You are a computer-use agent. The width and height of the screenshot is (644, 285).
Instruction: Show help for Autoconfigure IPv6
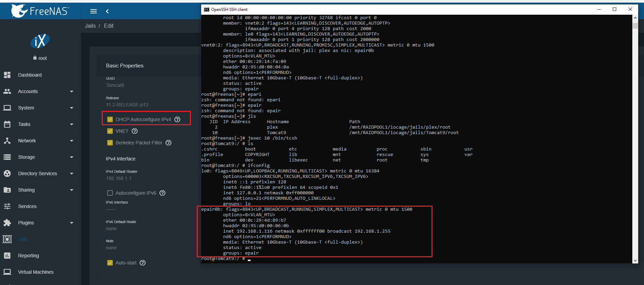[x=162, y=193]
